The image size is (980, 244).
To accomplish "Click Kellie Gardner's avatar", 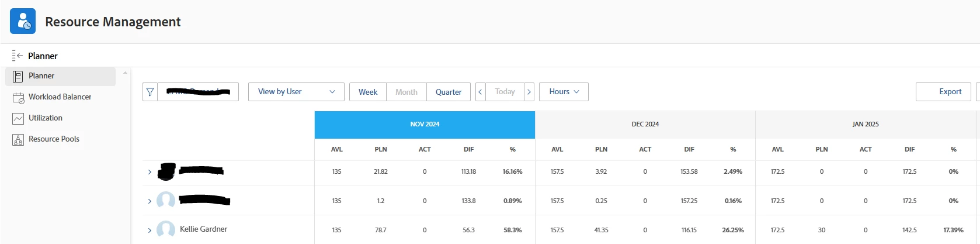I will (166, 229).
